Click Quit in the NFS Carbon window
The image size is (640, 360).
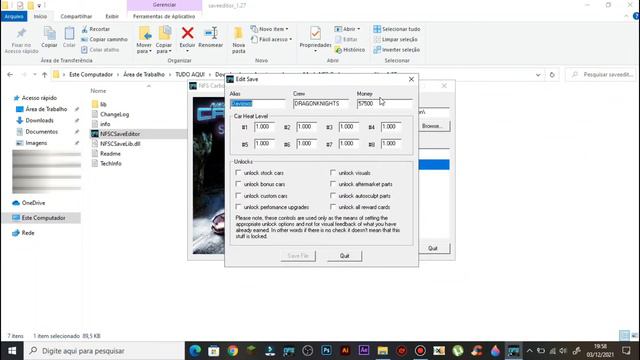[433, 248]
